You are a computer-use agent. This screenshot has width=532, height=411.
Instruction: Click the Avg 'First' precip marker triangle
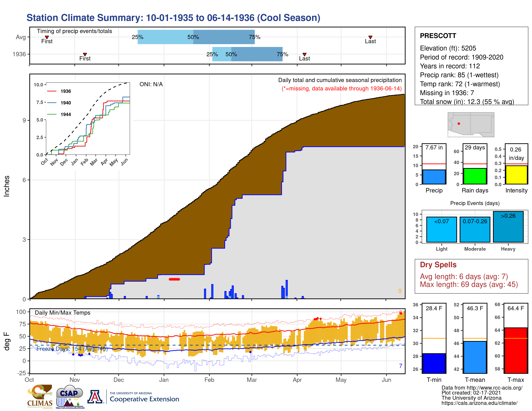(x=47, y=37)
